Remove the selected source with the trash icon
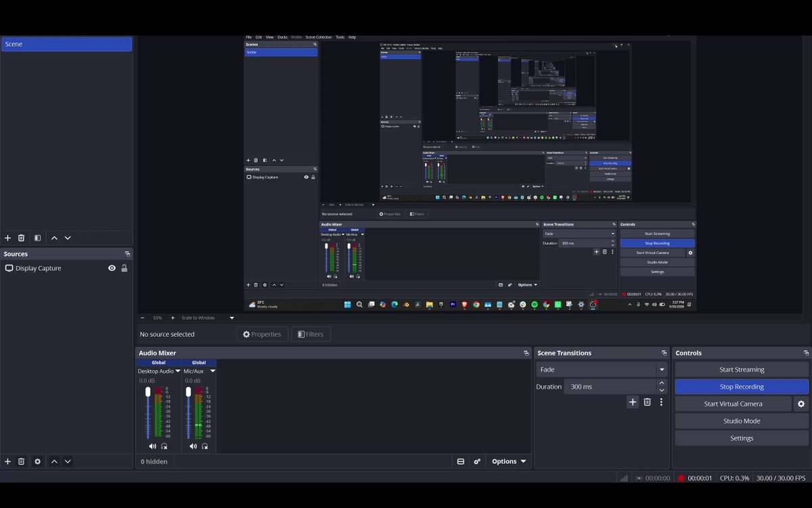 pos(22,461)
